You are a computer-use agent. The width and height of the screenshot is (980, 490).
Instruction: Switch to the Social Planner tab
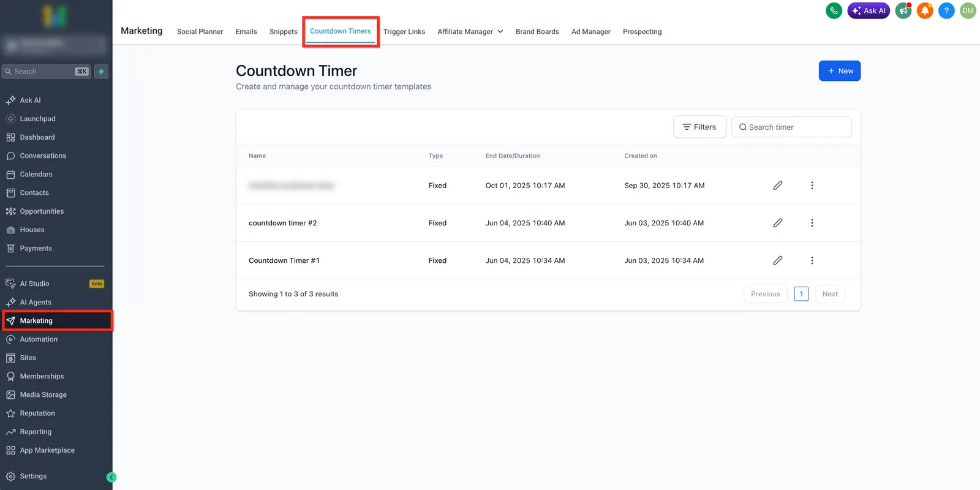coord(200,32)
